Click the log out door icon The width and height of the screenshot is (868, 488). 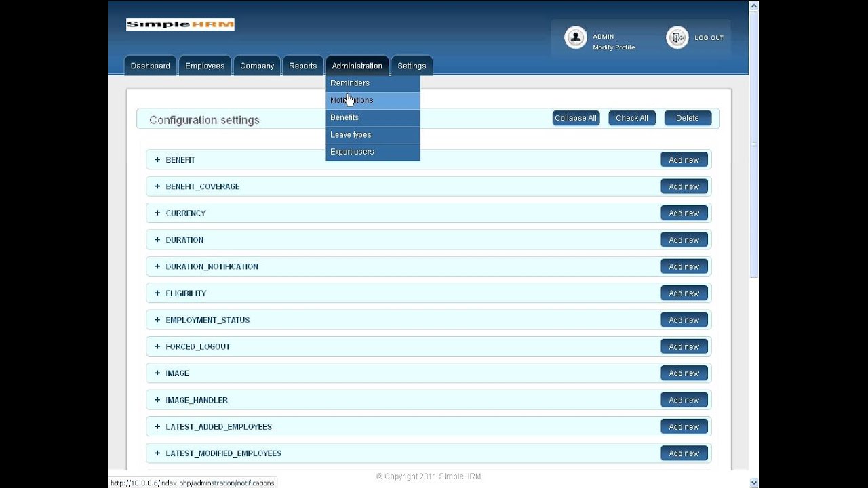677,37
